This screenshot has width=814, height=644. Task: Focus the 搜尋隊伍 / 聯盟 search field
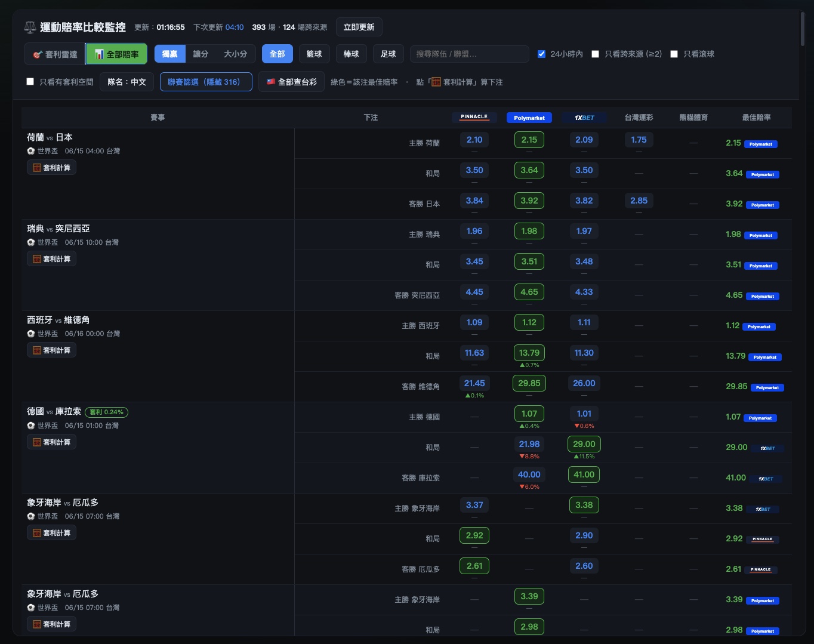click(x=470, y=54)
